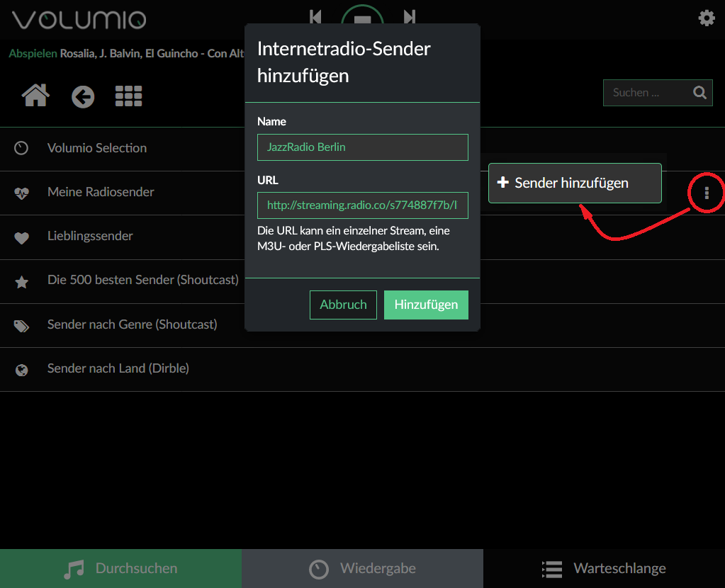
Task: Open Sender nach Land (Dirble)
Action: pyautogui.click(x=118, y=368)
